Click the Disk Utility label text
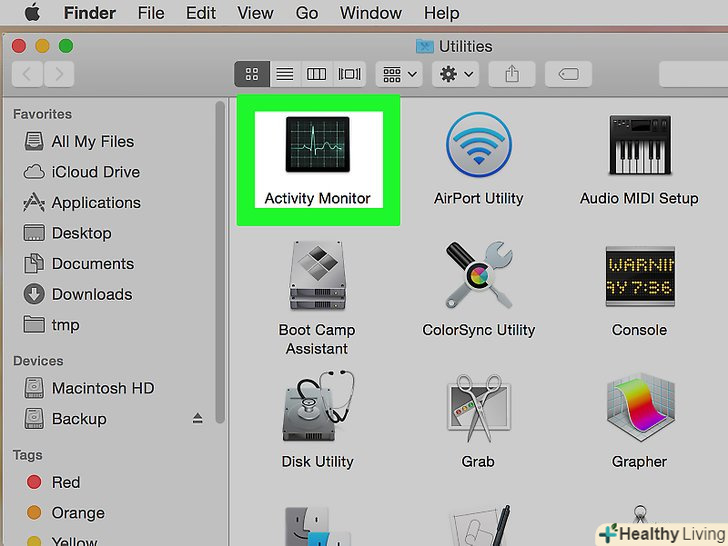 [x=318, y=462]
